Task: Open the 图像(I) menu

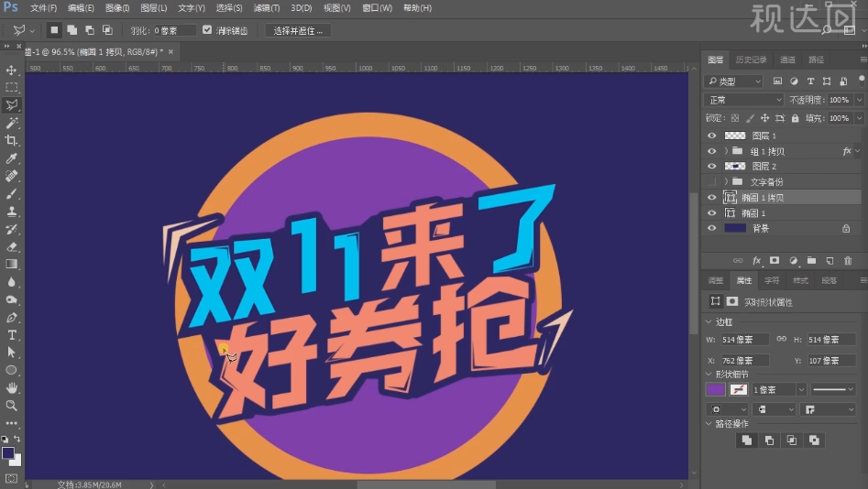Action: click(117, 8)
